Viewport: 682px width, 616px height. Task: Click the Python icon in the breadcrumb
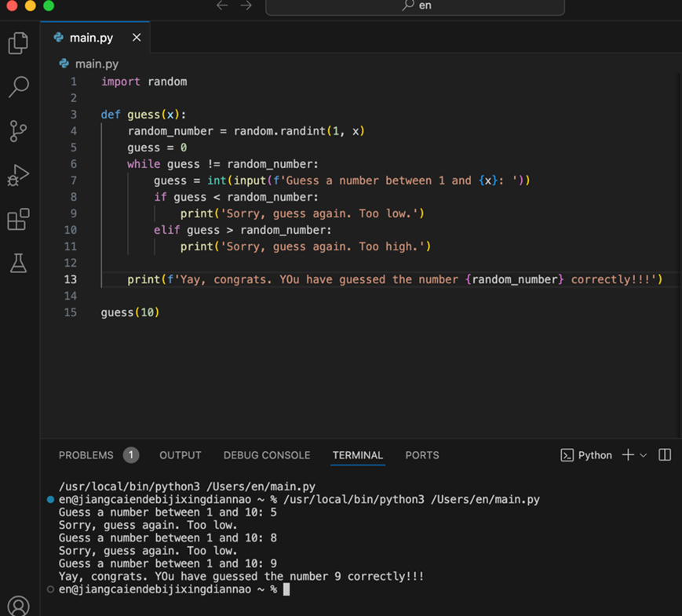[64, 64]
